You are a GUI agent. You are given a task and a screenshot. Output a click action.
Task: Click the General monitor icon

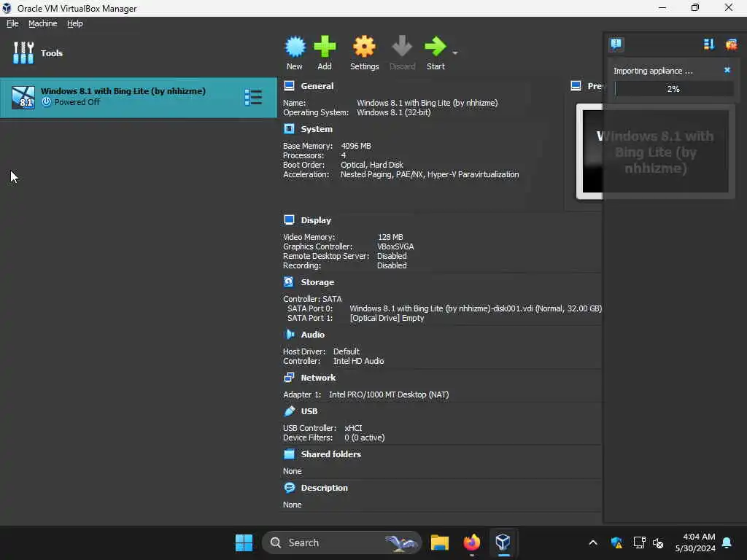click(289, 86)
